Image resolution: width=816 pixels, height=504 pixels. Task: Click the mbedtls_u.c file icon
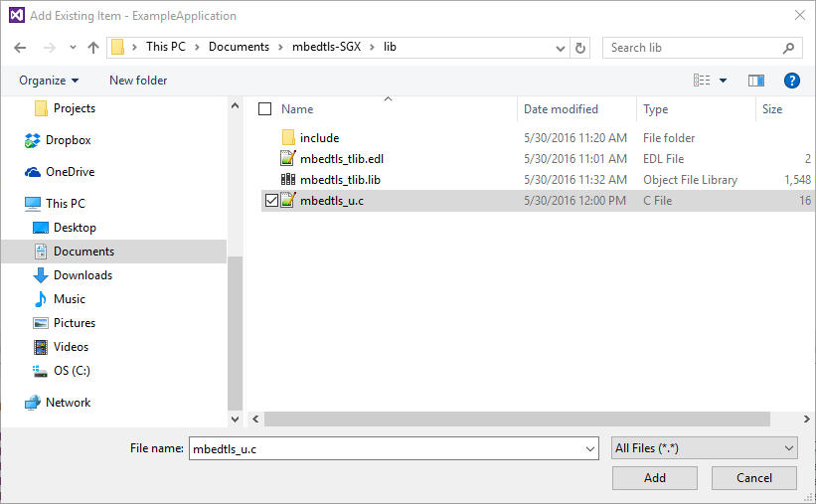coord(288,200)
